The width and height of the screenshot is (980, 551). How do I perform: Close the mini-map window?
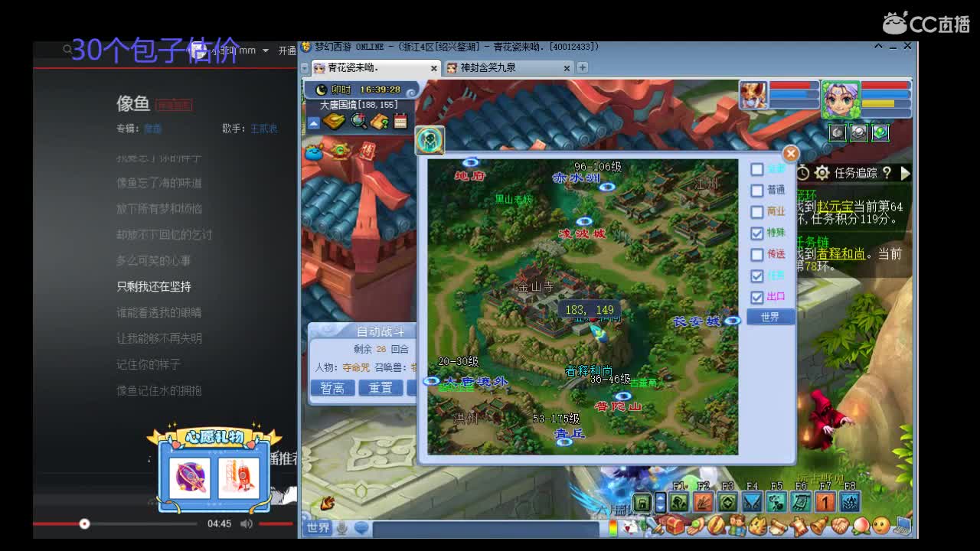pos(791,154)
